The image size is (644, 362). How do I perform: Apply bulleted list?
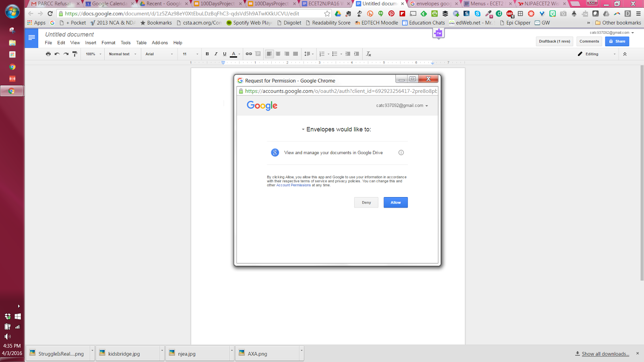[x=335, y=54]
